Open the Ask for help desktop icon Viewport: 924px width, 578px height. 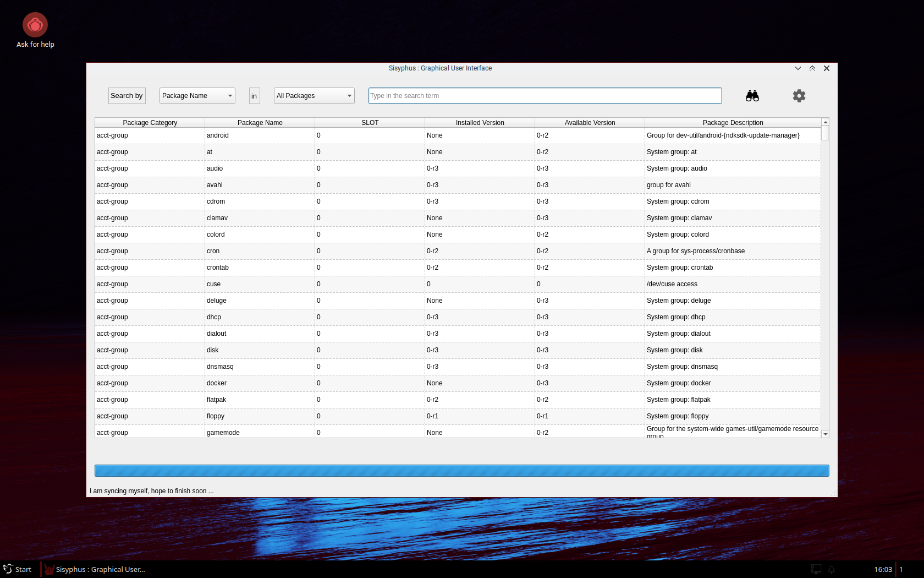pyautogui.click(x=35, y=31)
